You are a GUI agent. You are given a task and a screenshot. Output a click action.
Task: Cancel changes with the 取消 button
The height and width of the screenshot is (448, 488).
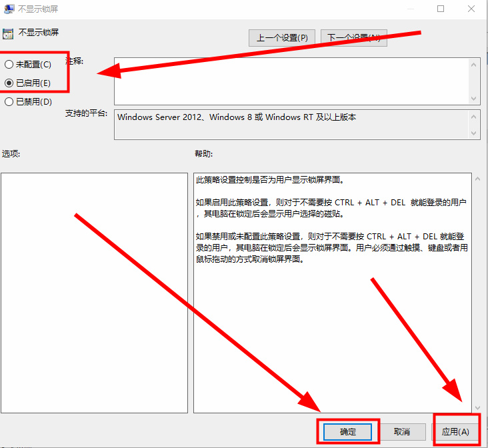401,431
